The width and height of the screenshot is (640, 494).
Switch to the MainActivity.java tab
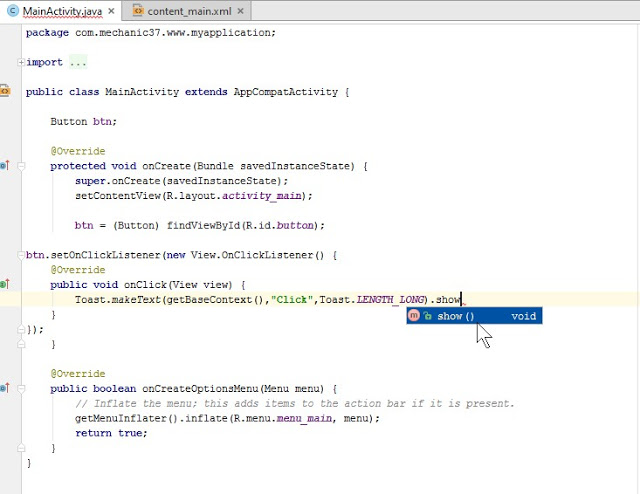pos(62,11)
